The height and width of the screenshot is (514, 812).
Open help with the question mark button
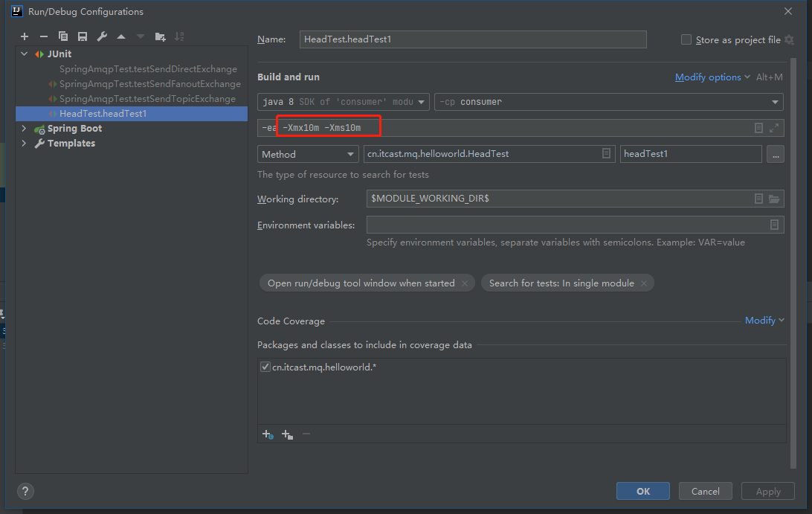[25, 491]
